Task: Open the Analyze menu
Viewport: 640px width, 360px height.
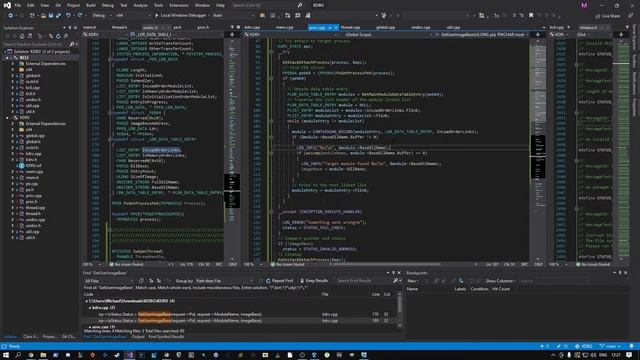Action: 140,5
